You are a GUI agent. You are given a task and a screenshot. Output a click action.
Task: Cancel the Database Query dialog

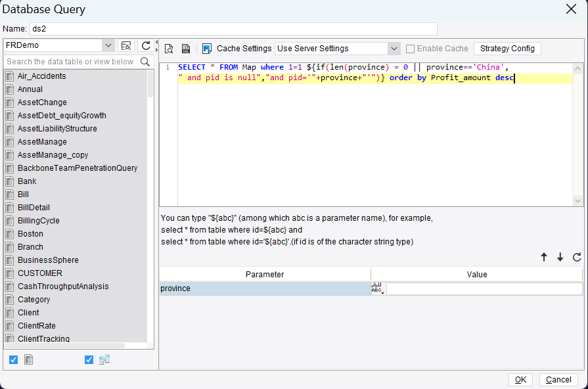tap(558, 380)
